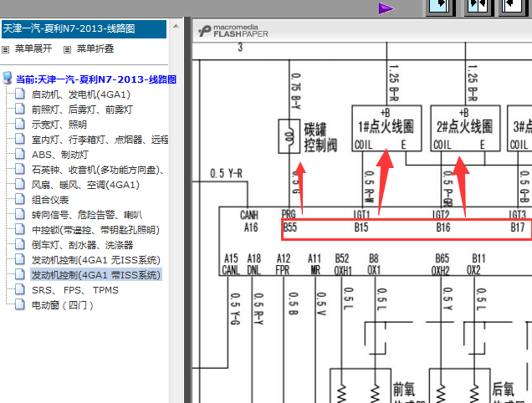Screen dimensions: 532x403
Task: Click the 0.5 Y-R wire label
Action: (x=226, y=174)
